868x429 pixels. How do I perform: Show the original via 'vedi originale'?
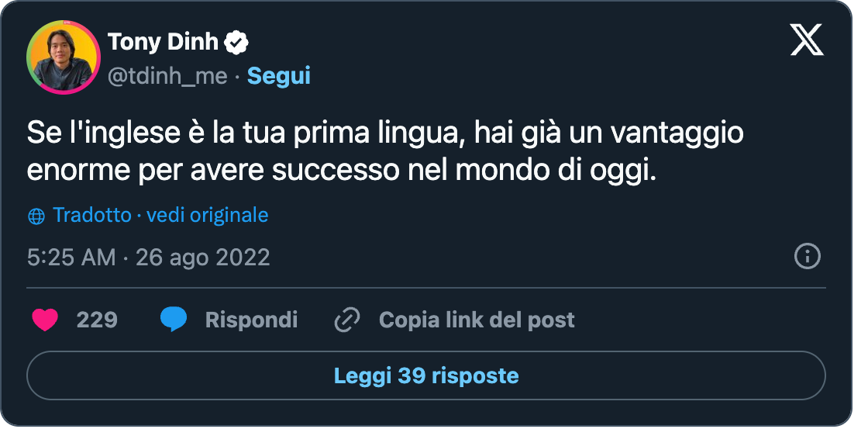pyautogui.click(x=207, y=215)
